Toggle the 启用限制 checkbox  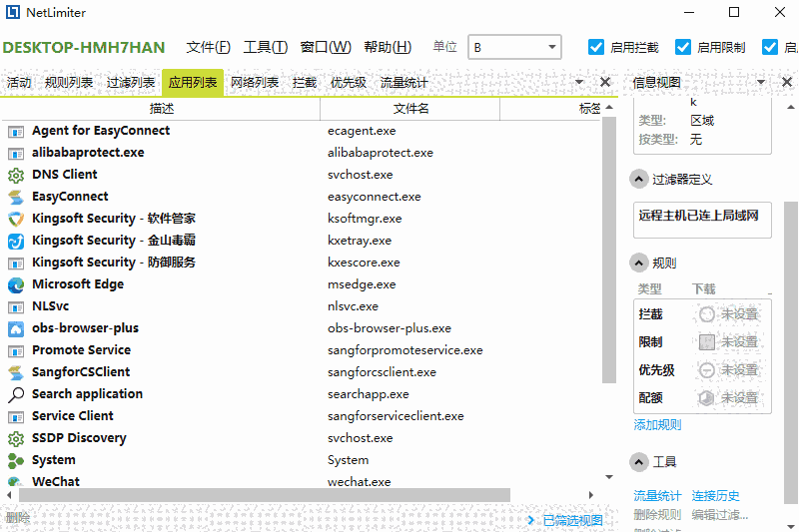tap(683, 47)
